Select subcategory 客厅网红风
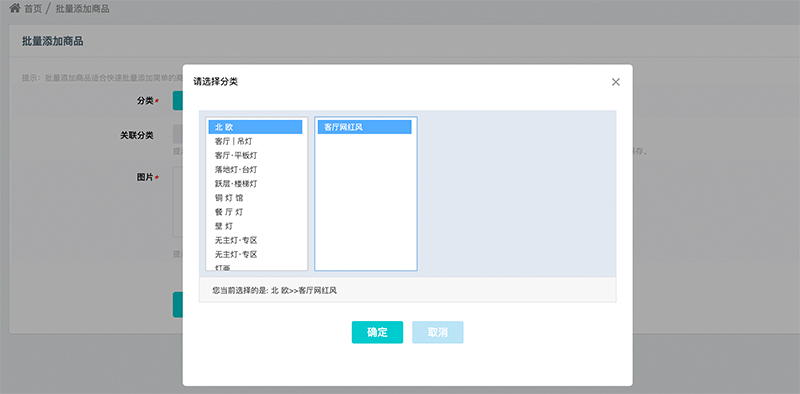The height and width of the screenshot is (394, 800). click(x=364, y=127)
